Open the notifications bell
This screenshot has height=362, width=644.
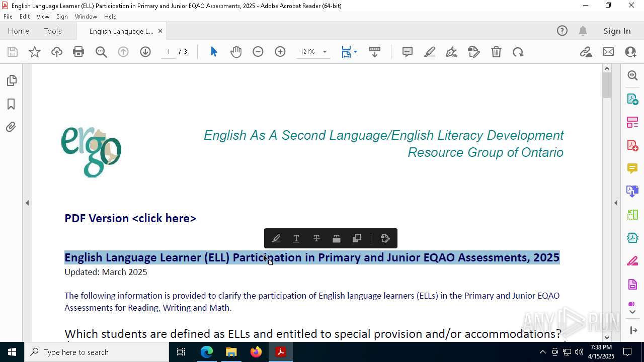tap(583, 31)
